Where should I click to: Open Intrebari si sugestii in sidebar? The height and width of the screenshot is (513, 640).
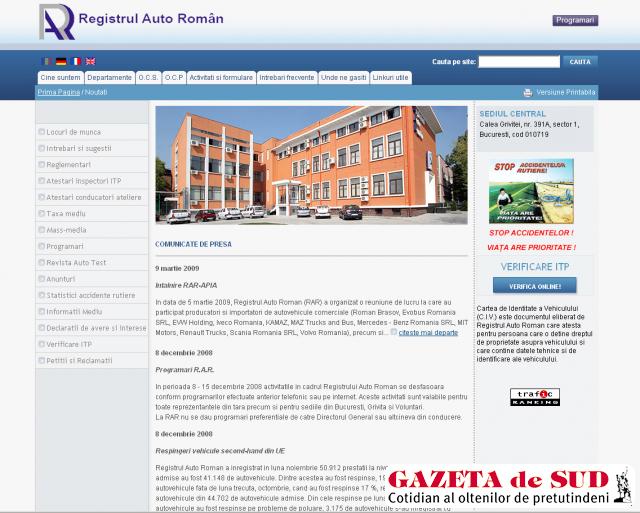92,148
